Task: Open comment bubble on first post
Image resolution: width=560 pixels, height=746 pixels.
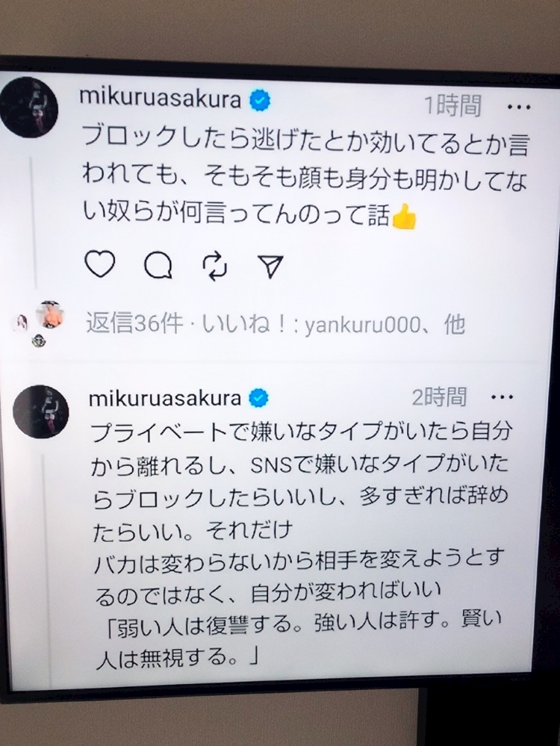Action: [x=158, y=265]
